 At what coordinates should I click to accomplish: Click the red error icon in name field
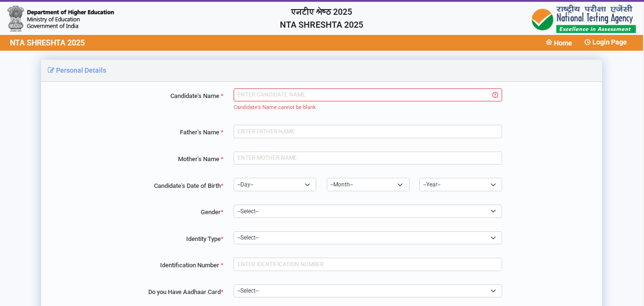[495, 95]
